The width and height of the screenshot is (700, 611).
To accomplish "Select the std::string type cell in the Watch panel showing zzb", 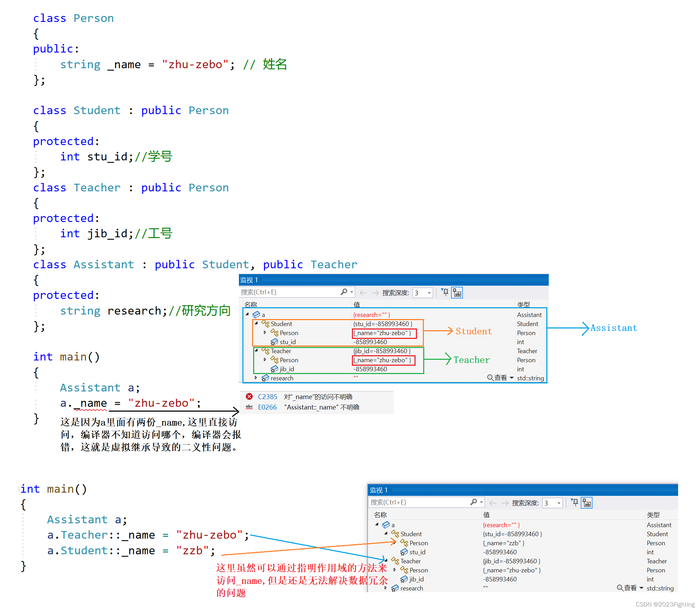I will pos(660,588).
